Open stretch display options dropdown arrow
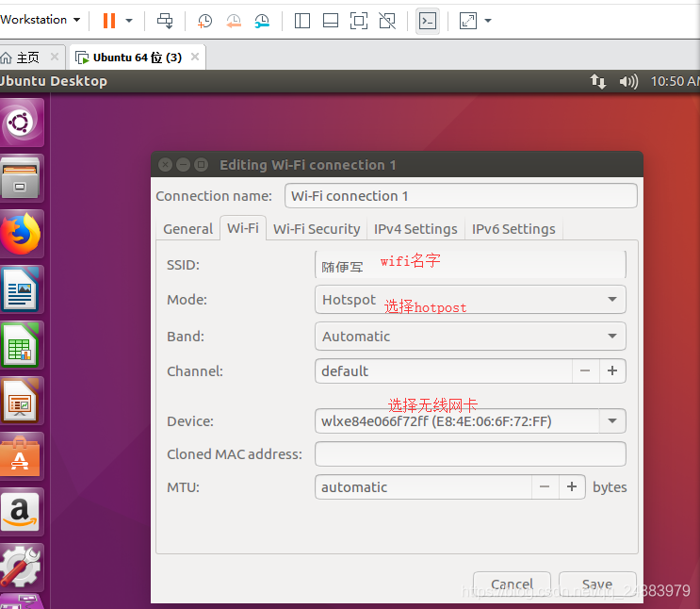Screen dimensions: 700x609 click(488, 21)
